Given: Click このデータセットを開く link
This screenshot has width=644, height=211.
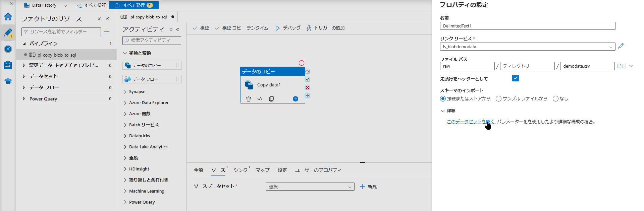Looking at the screenshot, I should click(x=470, y=122).
